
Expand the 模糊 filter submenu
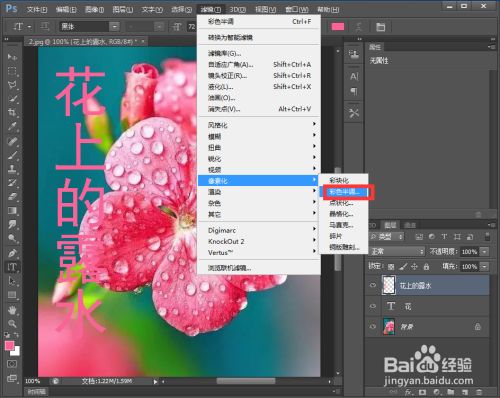pyautogui.click(x=259, y=136)
